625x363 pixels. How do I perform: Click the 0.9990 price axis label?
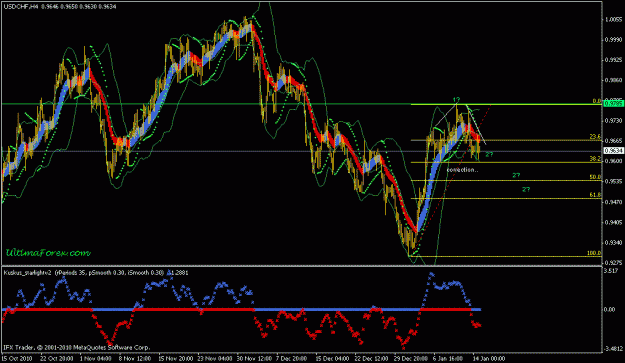(x=614, y=39)
